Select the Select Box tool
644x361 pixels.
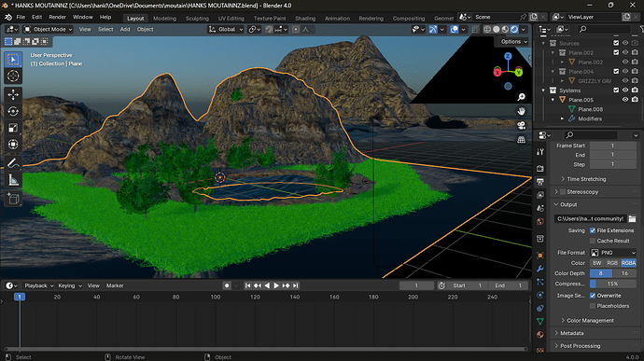click(x=13, y=60)
